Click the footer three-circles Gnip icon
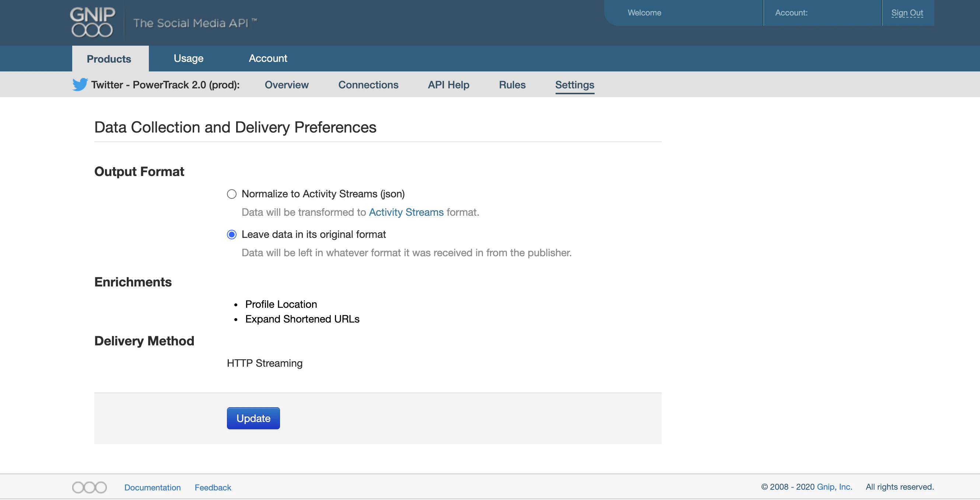Viewport: 980px width, 500px height. (90, 487)
